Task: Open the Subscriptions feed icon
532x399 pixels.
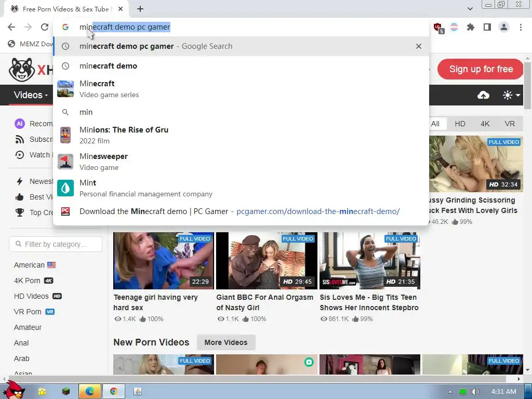Action: [20, 139]
